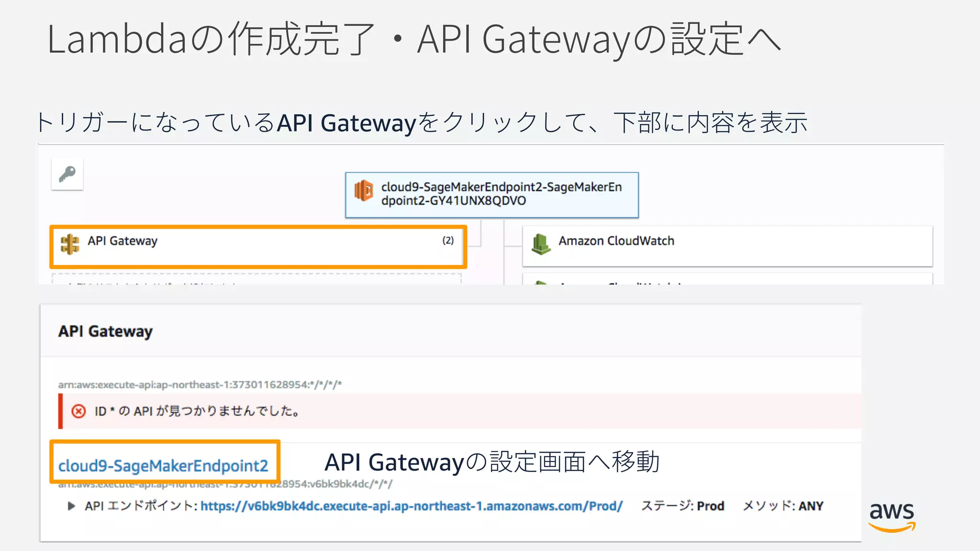This screenshot has width=980, height=551.
Task: Click the Lambda function orange icon
Action: pyautogui.click(x=364, y=191)
